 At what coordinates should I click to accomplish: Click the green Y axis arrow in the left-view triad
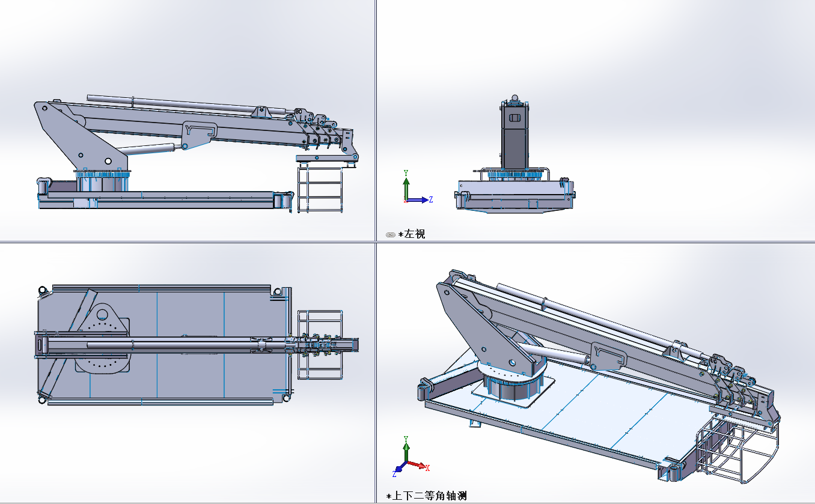406,183
